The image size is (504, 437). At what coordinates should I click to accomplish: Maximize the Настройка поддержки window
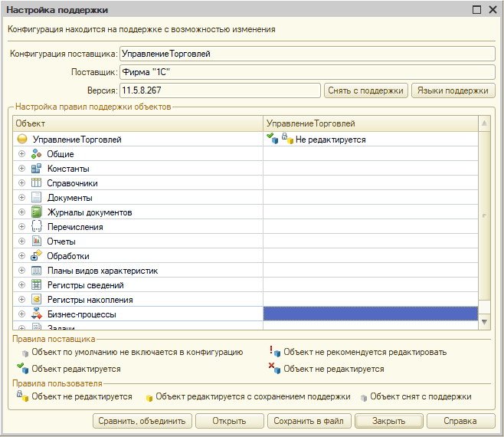pos(476,10)
